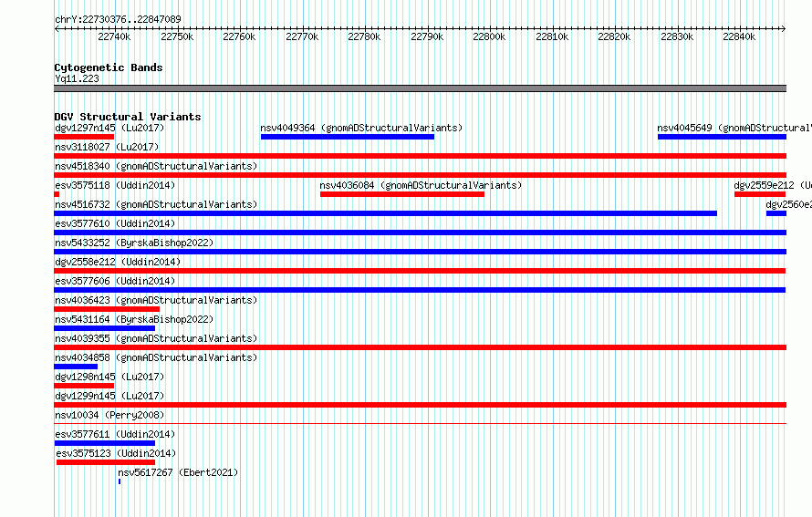
Task: Click the dgv2558e212 (Uddin2014) label
Action: [118, 262]
